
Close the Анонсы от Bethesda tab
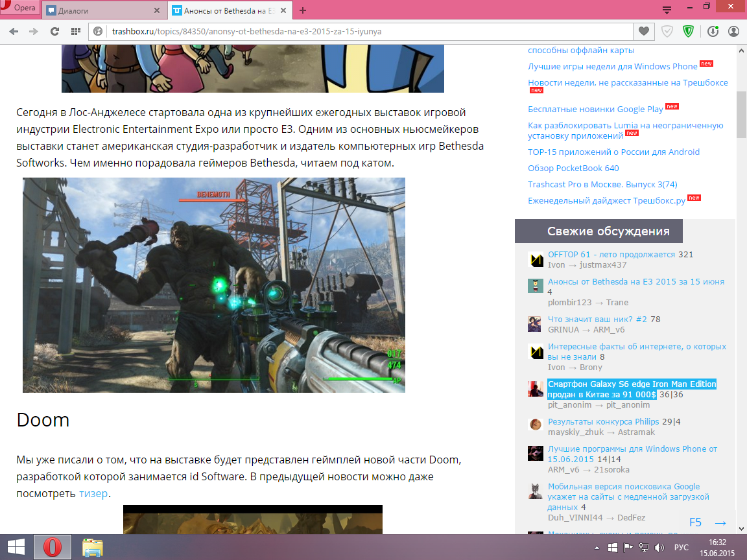coord(283,10)
